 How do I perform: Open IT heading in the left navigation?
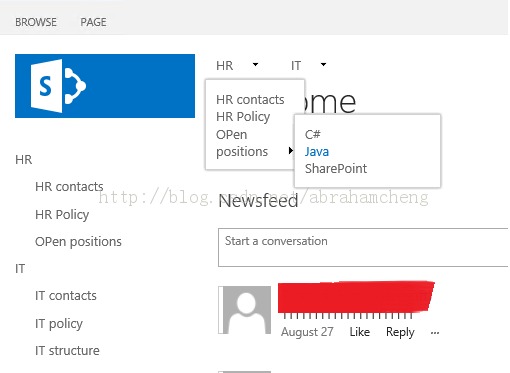click(x=20, y=269)
